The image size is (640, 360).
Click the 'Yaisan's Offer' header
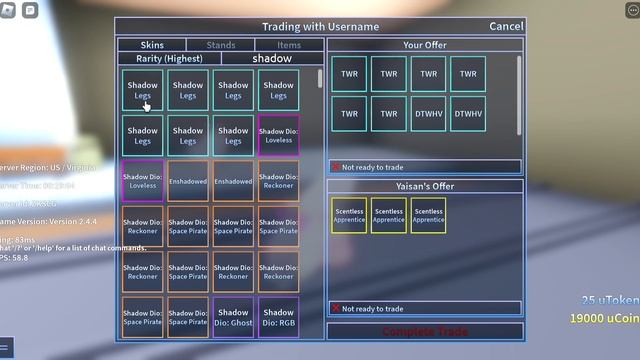[425, 186]
